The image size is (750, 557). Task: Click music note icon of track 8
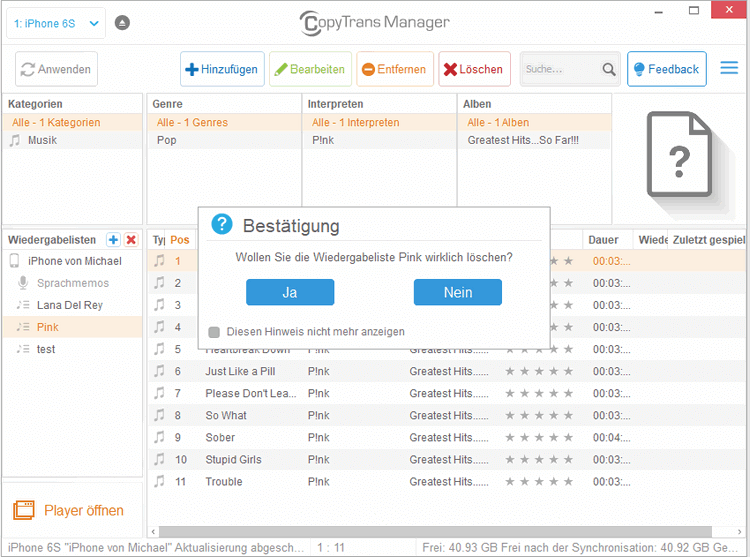coord(159,415)
